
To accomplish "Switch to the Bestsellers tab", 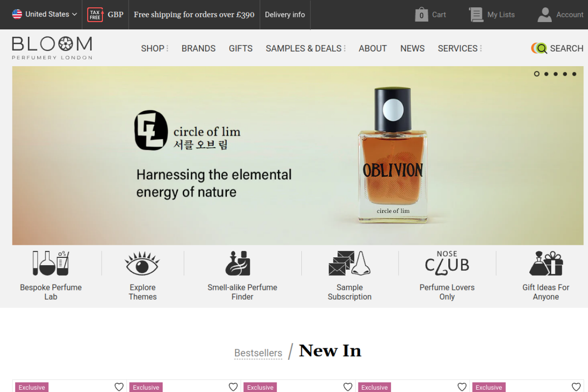I will (258, 353).
